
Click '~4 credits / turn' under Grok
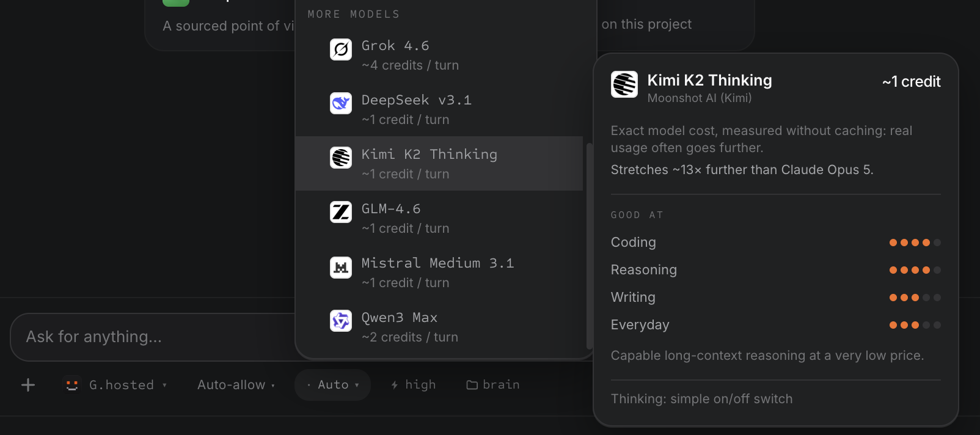tap(410, 65)
